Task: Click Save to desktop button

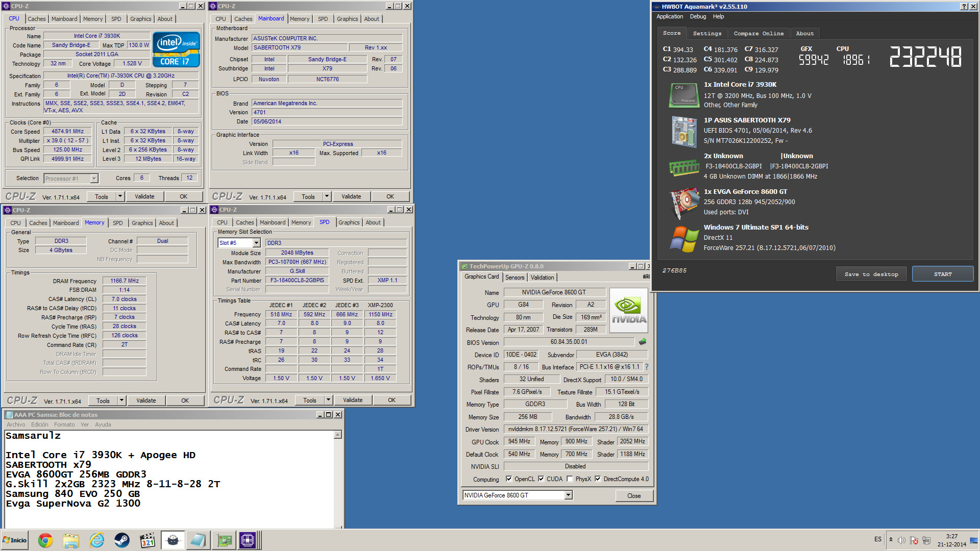Action: 871,274
